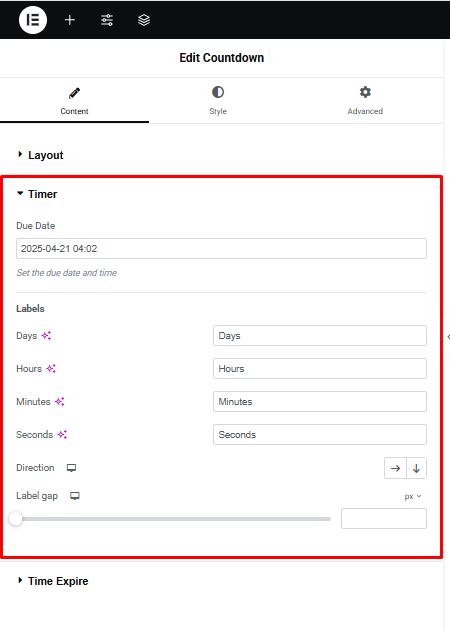This screenshot has width=450, height=631.
Task: Open responsive device icon beside Label gap
Action: coord(75,496)
